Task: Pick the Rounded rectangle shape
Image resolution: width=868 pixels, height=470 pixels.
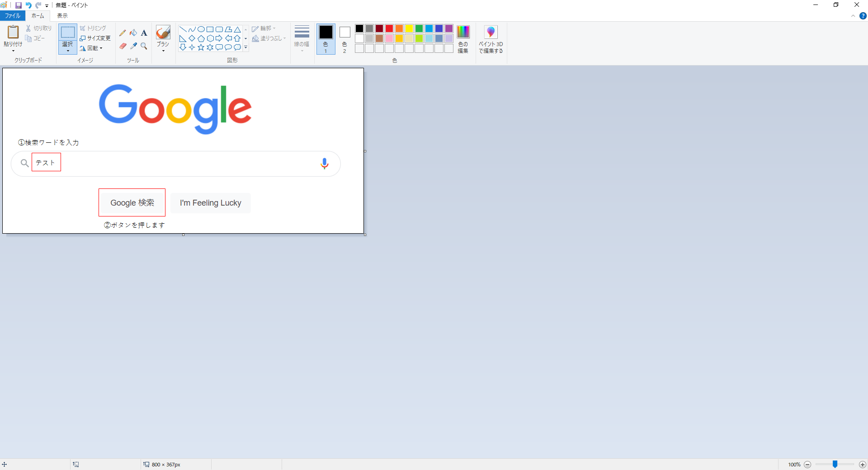Action: 219,29
